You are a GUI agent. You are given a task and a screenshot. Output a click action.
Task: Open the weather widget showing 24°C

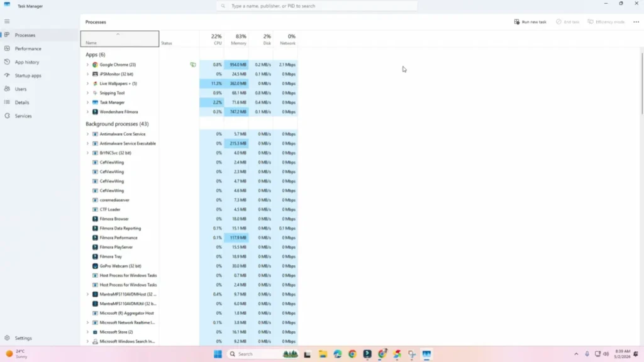16,354
